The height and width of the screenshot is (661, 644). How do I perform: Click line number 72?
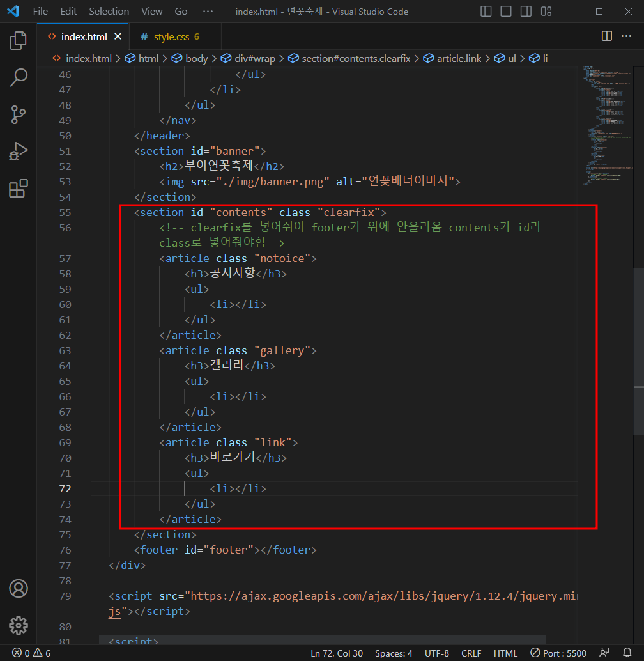pos(65,488)
